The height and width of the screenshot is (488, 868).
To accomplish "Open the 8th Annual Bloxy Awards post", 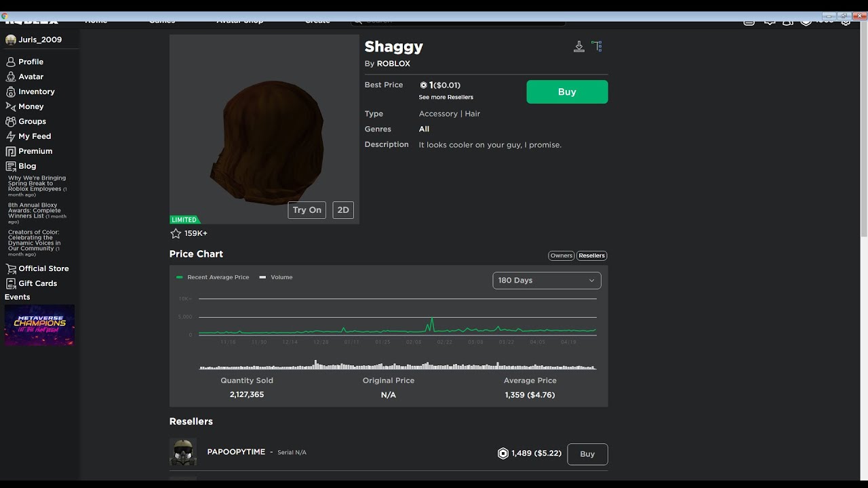I will click(37, 213).
